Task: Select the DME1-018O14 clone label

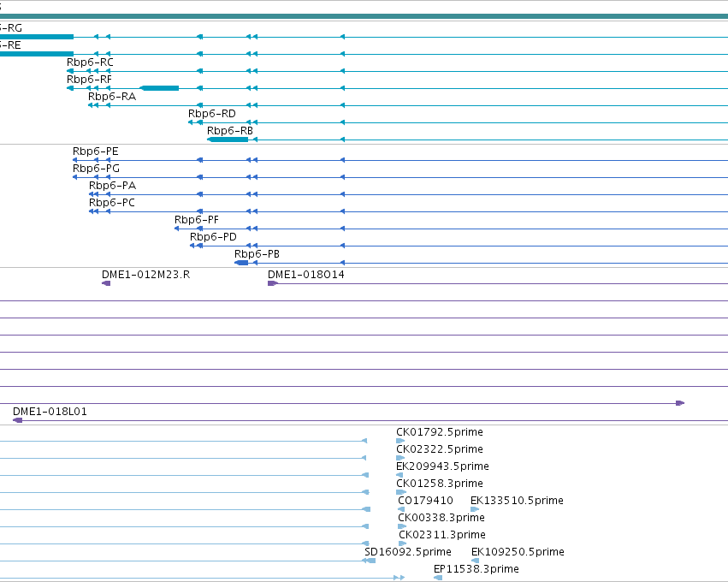Action: 306,275
